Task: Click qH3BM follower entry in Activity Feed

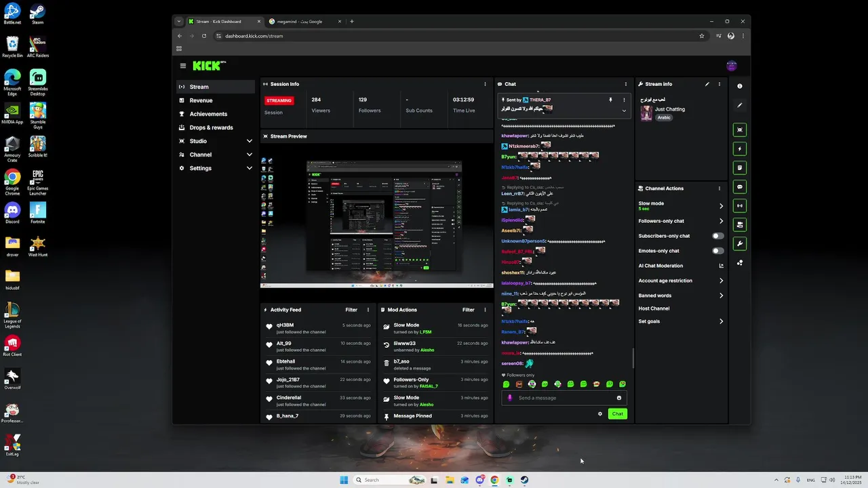Action: (x=318, y=328)
